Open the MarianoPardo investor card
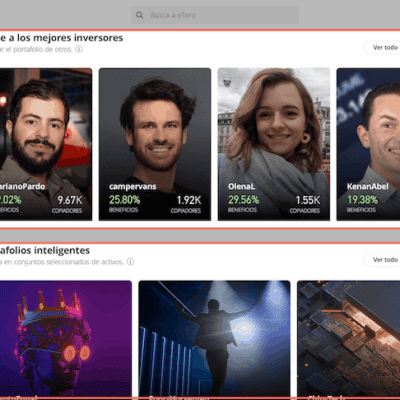This screenshot has width=400, height=400. pyautogui.click(x=46, y=144)
